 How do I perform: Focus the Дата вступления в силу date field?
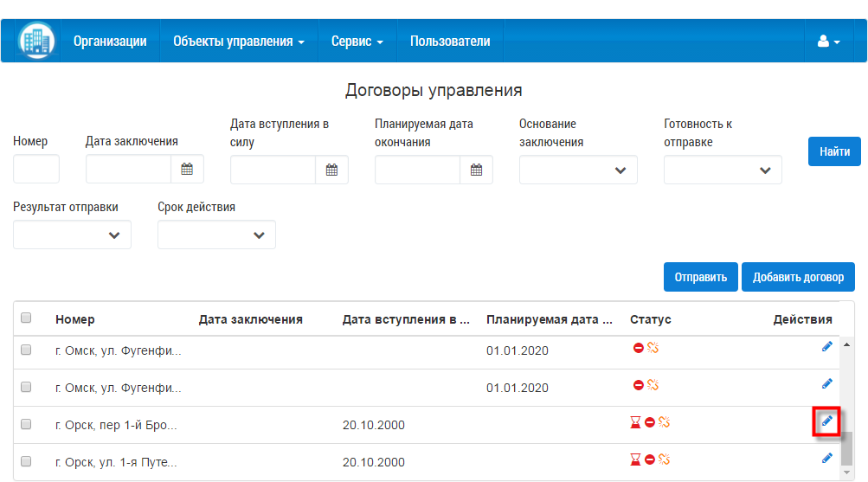tap(273, 170)
